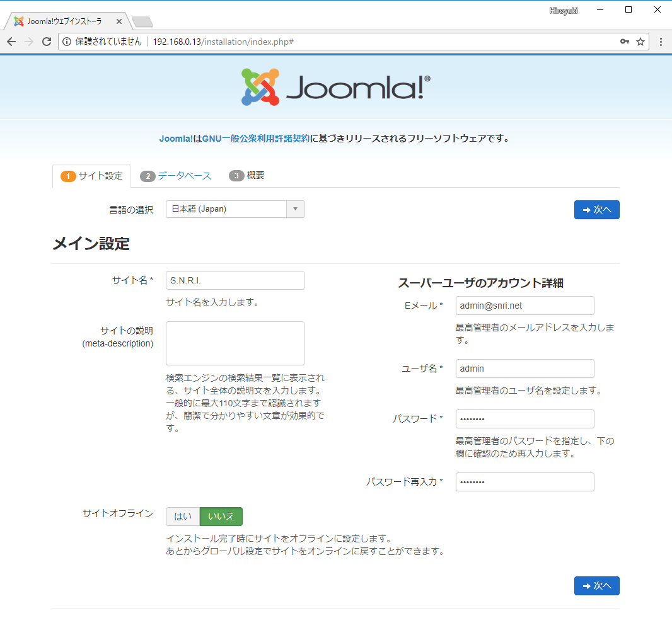
Task: Maximize the browser window
Action: (x=629, y=10)
